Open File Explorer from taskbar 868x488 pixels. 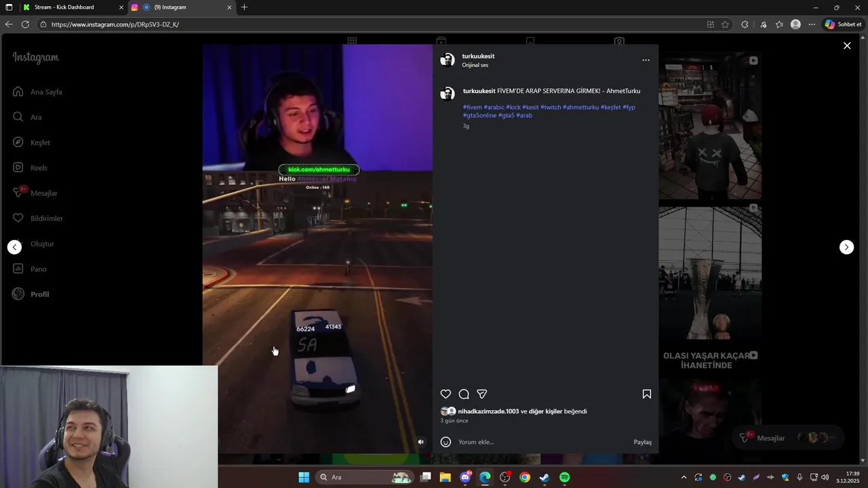(x=445, y=477)
